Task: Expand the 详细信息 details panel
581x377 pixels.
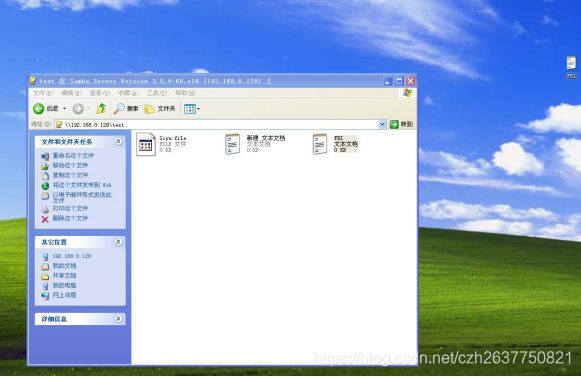Action: [118, 318]
